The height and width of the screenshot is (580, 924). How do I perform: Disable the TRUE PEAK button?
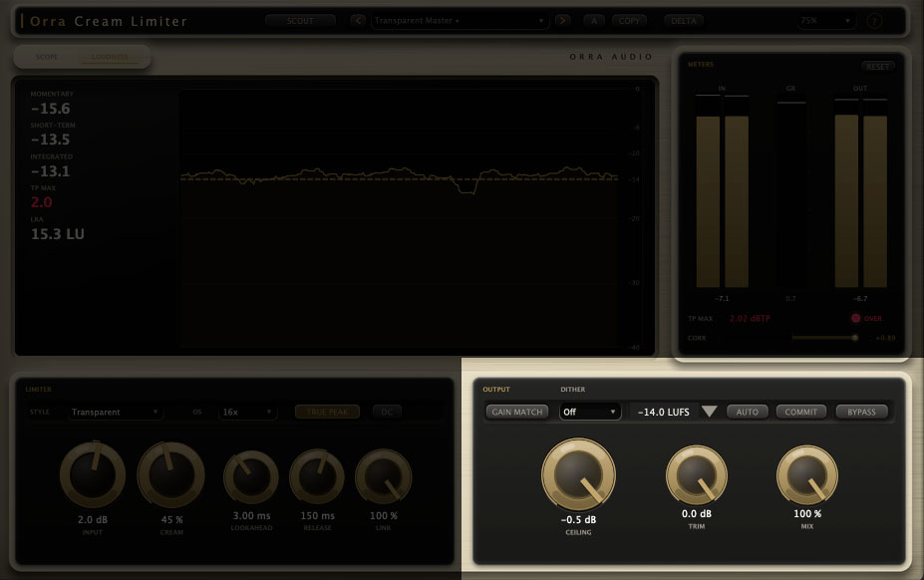pos(327,412)
